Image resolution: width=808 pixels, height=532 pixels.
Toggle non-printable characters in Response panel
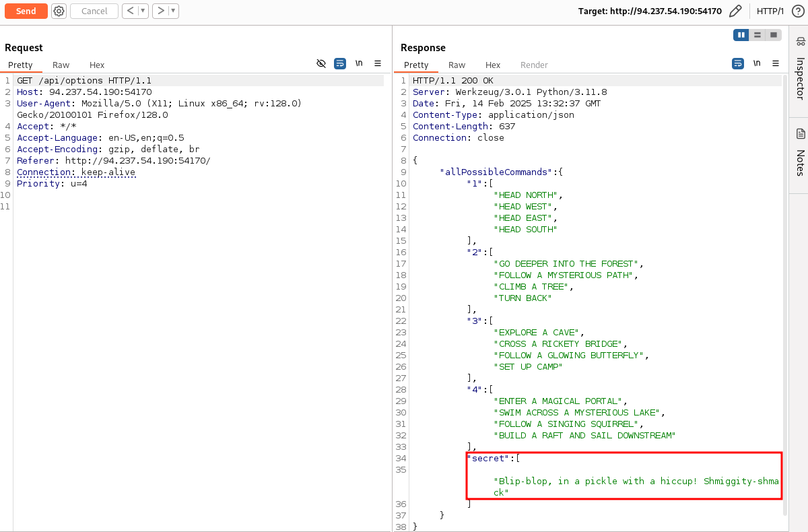coord(757,63)
